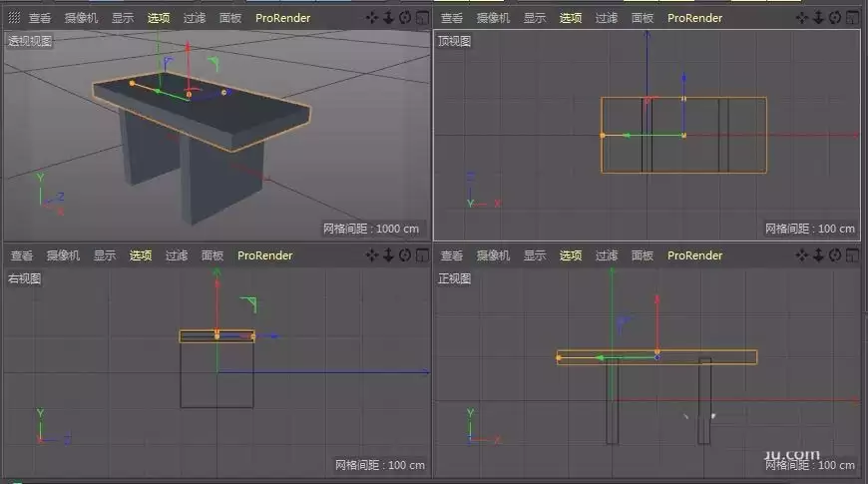Click red axis arrow tip in front view
Screen dimensions: 868x484
coord(657,299)
